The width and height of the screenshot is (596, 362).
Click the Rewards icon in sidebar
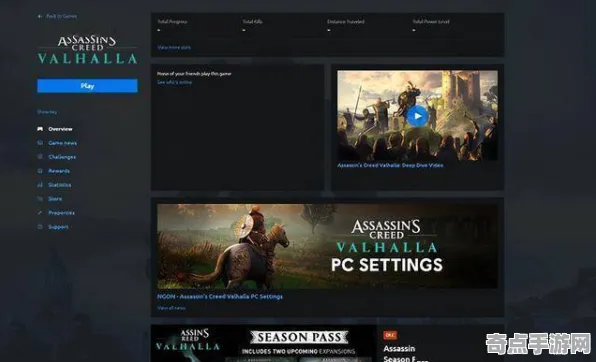[40, 171]
